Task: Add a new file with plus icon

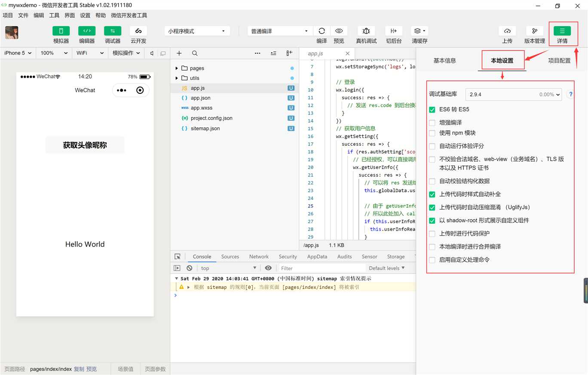Action: (x=179, y=53)
